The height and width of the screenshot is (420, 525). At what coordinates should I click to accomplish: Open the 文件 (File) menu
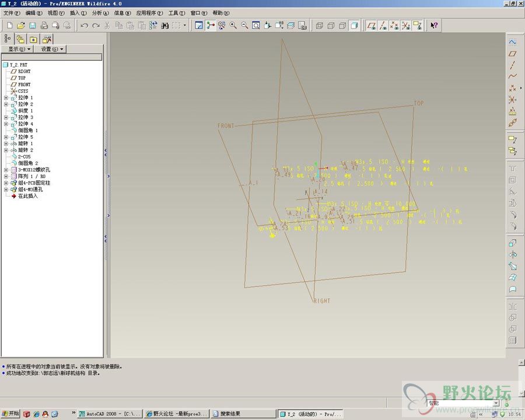coord(12,13)
